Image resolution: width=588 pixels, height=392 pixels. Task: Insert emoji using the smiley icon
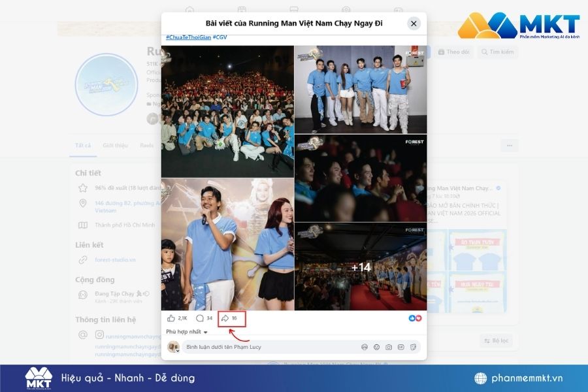tap(376, 347)
